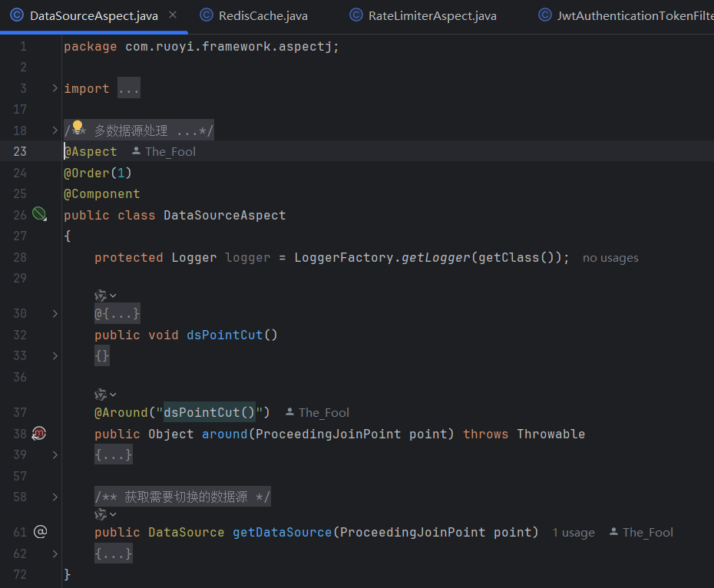Click the getDataSource method name
The width and height of the screenshot is (714, 588).
tap(283, 533)
